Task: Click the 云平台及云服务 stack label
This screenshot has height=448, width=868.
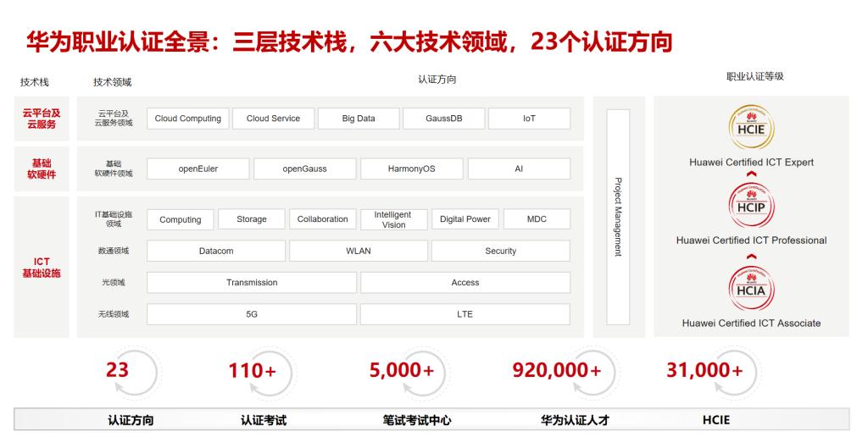Action: pyautogui.click(x=42, y=119)
